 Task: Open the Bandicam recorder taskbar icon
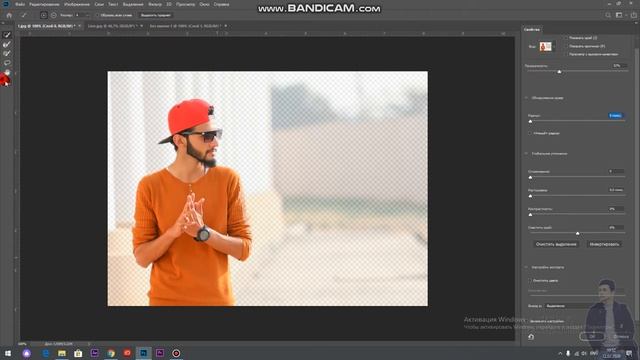pyautogui.click(x=176, y=353)
